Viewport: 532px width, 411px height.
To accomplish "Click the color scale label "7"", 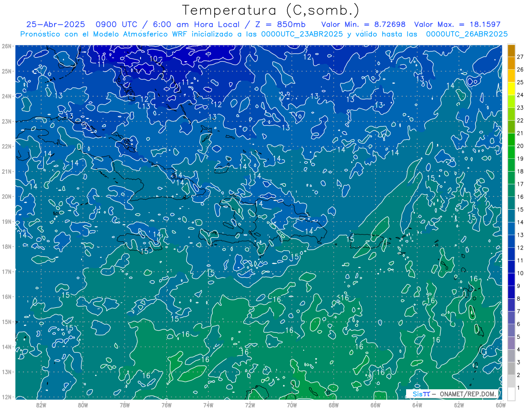I will tap(520, 311).
